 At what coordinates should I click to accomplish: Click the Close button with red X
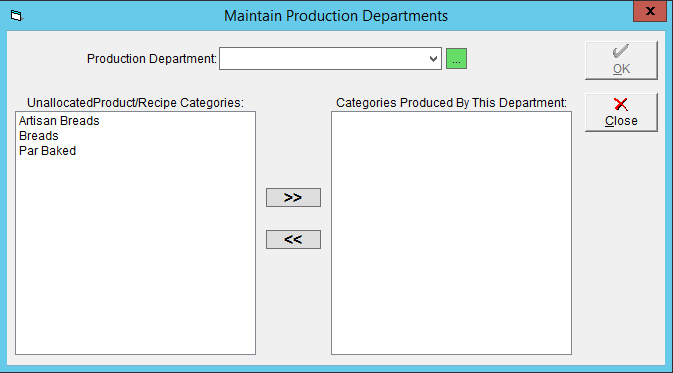pos(621,112)
